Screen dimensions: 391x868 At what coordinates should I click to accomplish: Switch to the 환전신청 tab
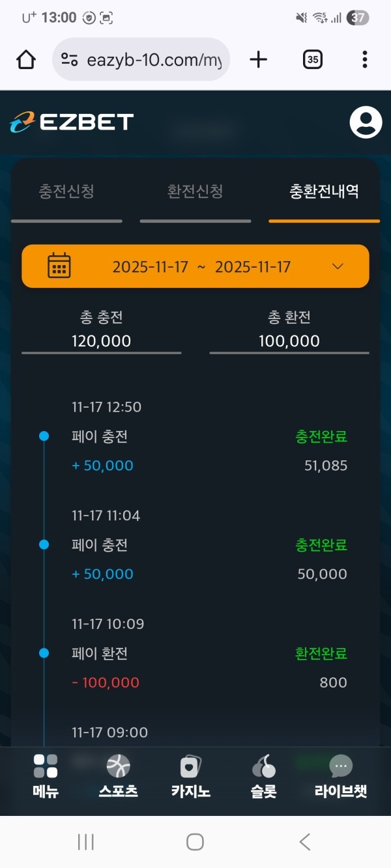pos(194,191)
